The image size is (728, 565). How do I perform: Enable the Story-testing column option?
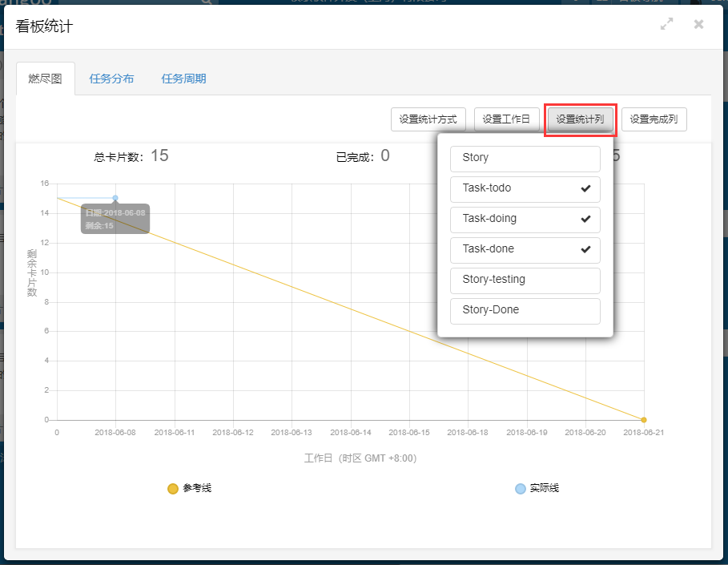525,280
